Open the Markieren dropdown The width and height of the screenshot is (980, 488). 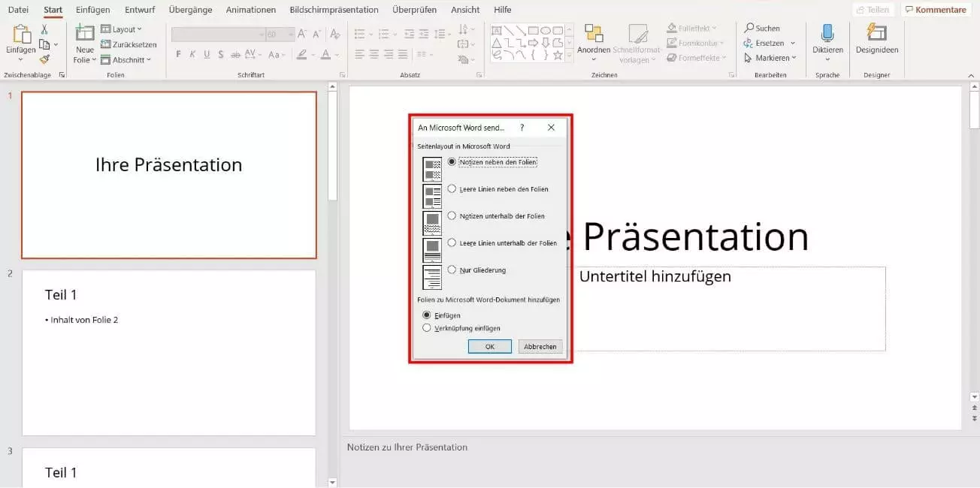coord(772,58)
